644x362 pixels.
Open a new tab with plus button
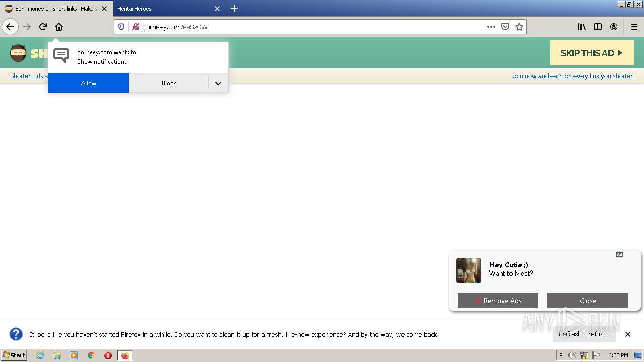234,8
